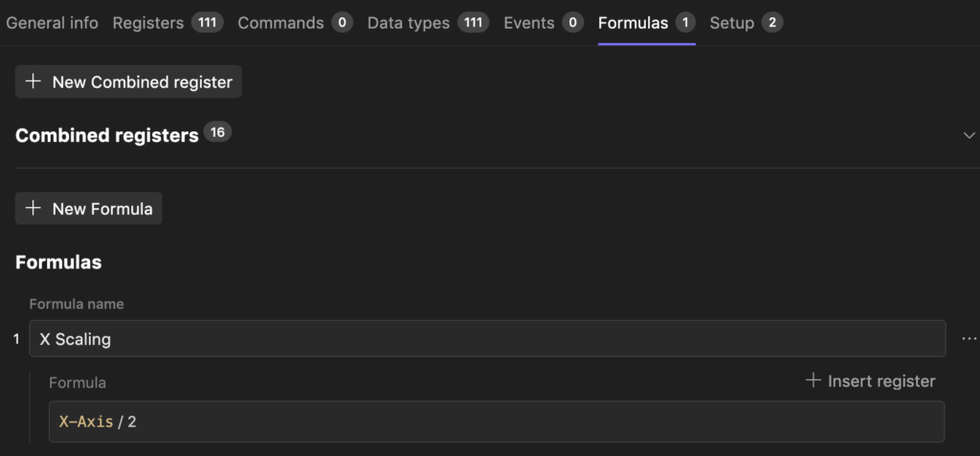Expand the Combined registers section chevron

969,135
